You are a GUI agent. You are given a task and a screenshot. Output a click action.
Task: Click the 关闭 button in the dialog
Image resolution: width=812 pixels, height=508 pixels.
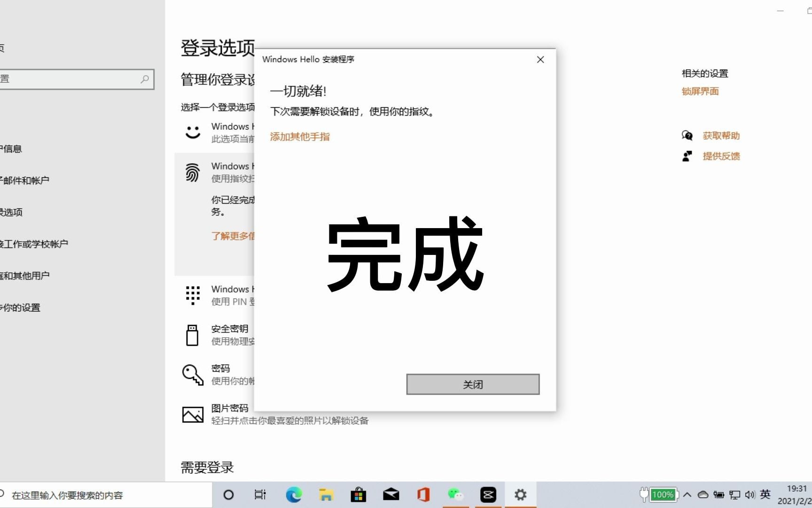473,384
